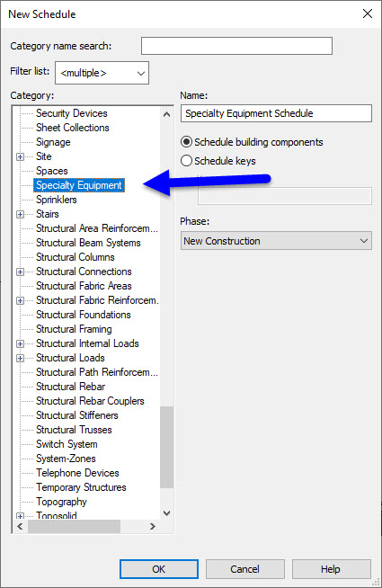
Task: Open the Phase New Construction dropdown
Action: pyautogui.click(x=276, y=241)
